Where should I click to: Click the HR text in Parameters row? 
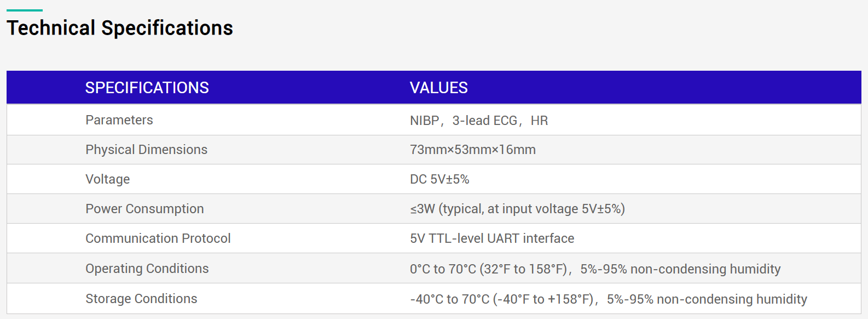(539, 121)
